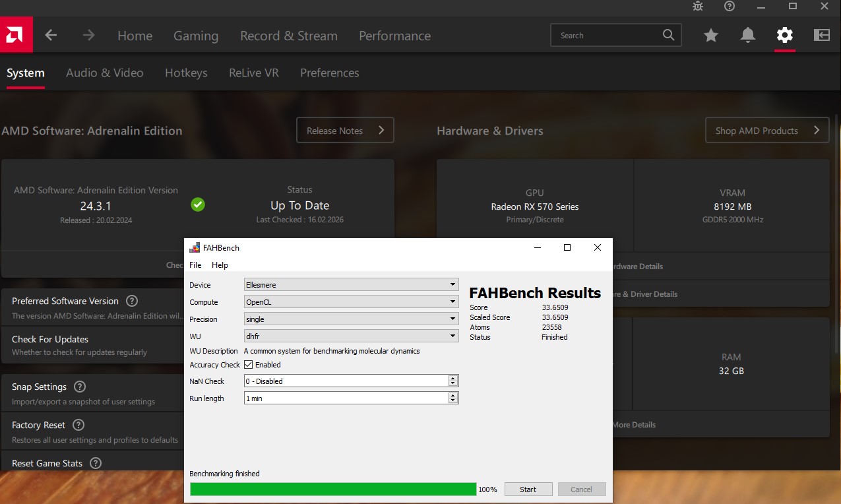
Task: Select Factory Reset option
Action: [92, 431]
